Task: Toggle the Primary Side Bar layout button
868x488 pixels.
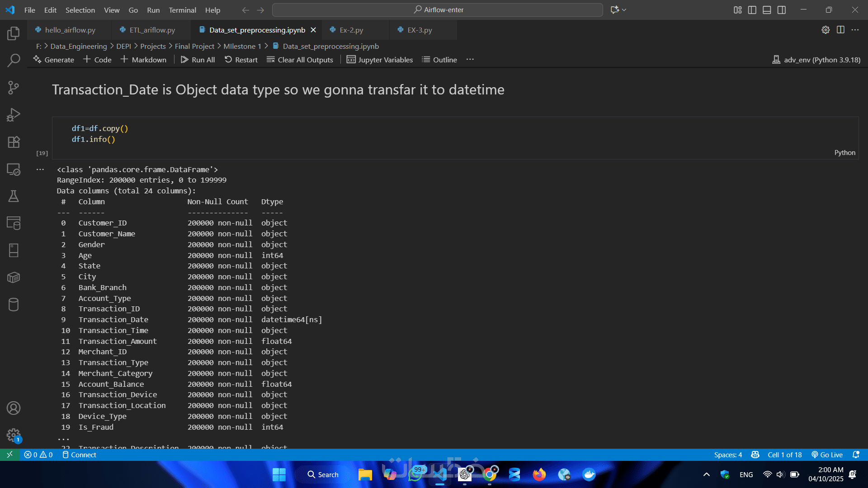Action: 752,10
